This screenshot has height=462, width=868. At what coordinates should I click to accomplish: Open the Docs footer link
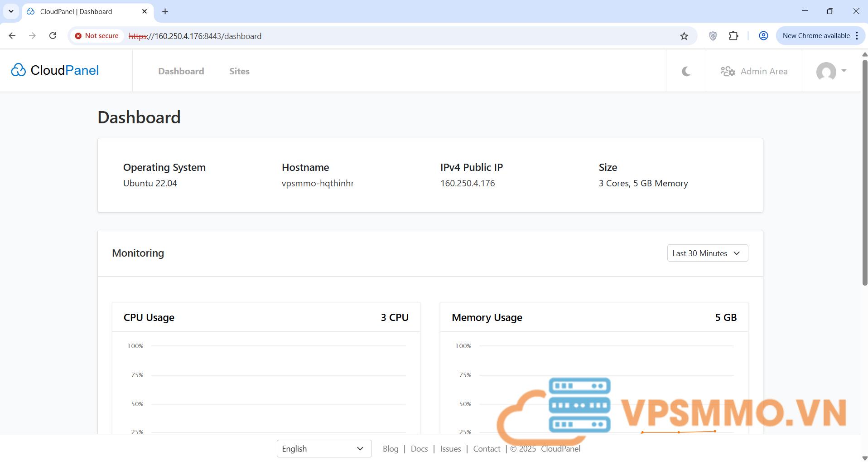point(419,448)
